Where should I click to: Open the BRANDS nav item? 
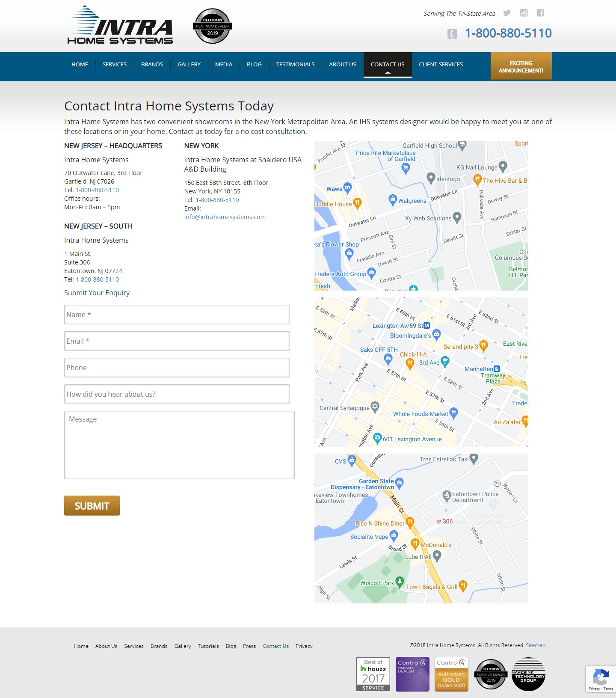click(152, 64)
